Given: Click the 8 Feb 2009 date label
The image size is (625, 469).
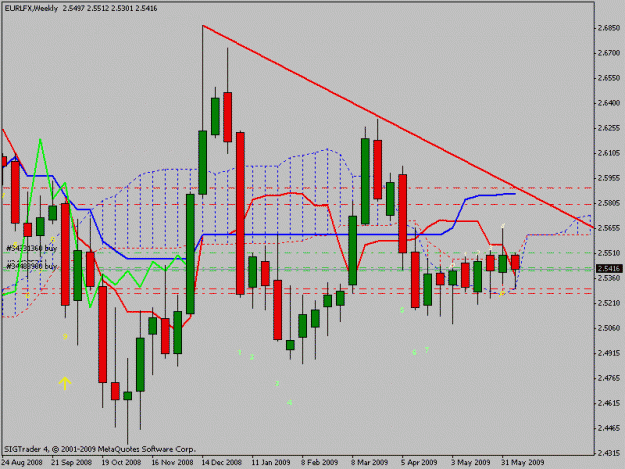Looking at the screenshot, I should point(320,463).
